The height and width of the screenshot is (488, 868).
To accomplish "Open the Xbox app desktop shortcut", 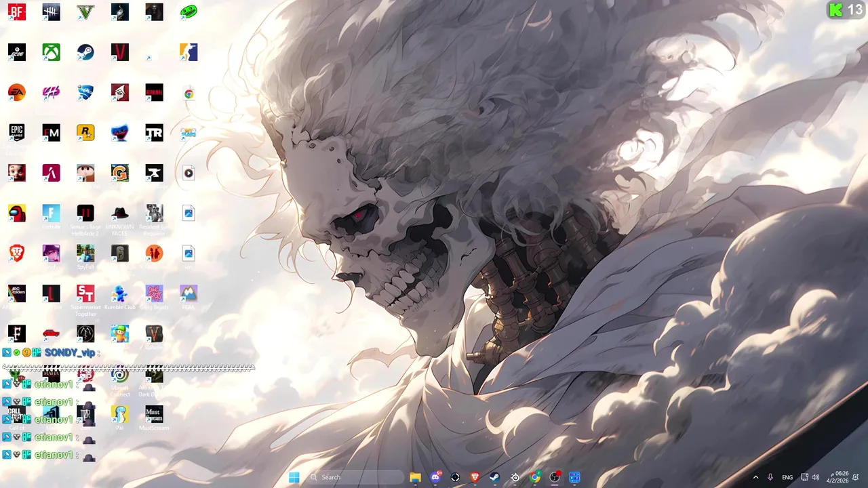I will point(52,52).
